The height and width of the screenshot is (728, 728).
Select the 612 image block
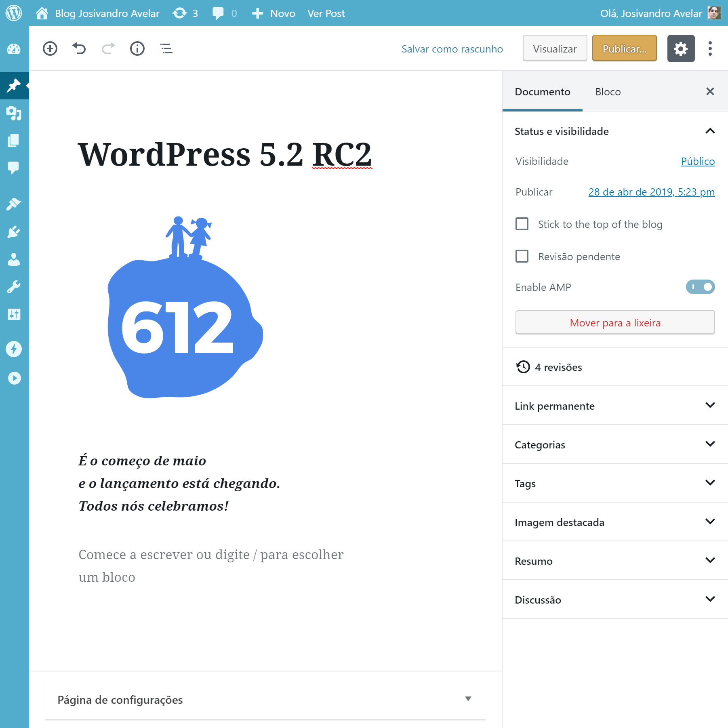185,307
